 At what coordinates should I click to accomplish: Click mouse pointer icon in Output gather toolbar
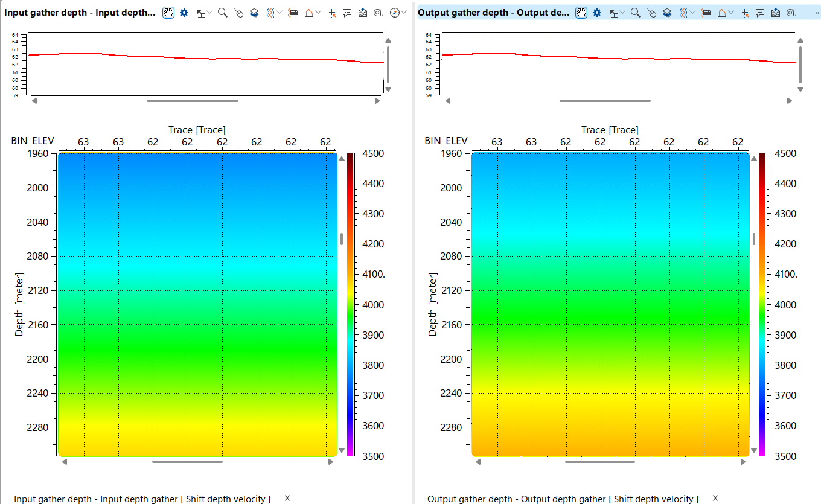(652, 13)
